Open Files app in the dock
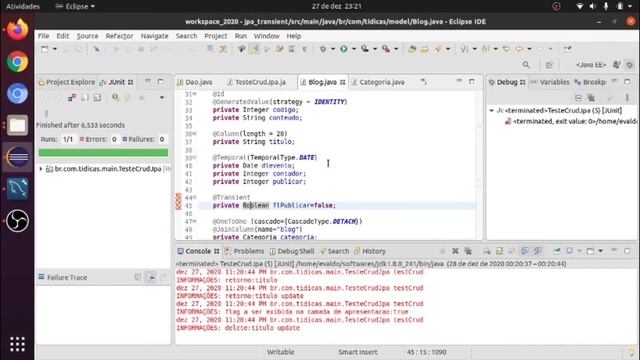Viewport: 640px width, 360px height. tap(17, 125)
